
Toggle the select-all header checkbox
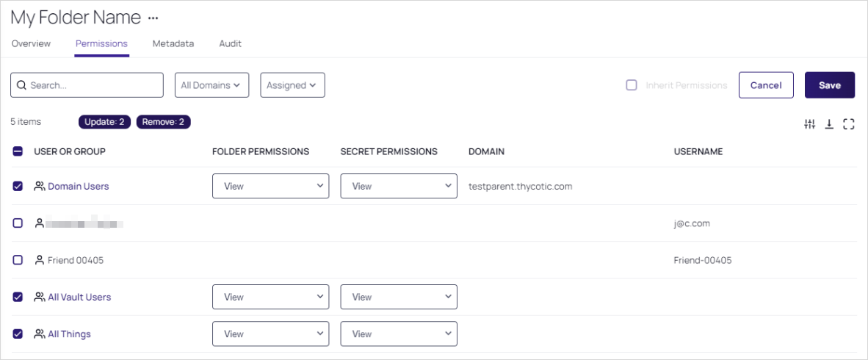tap(18, 151)
